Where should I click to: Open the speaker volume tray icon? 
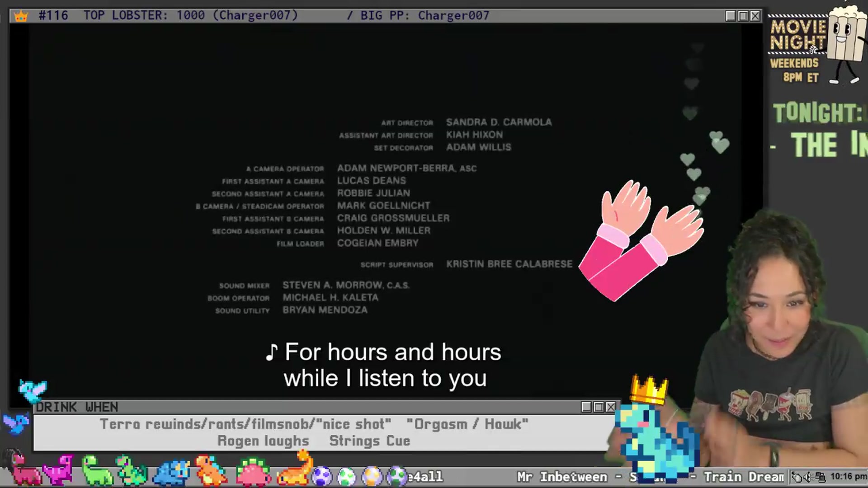(x=808, y=477)
